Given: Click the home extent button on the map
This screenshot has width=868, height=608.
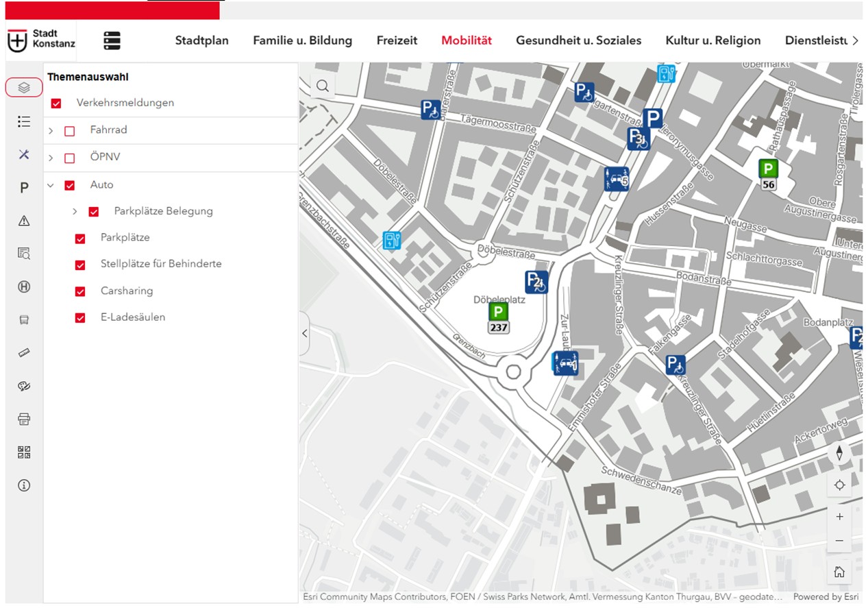Looking at the screenshot, I should (839, 570).
